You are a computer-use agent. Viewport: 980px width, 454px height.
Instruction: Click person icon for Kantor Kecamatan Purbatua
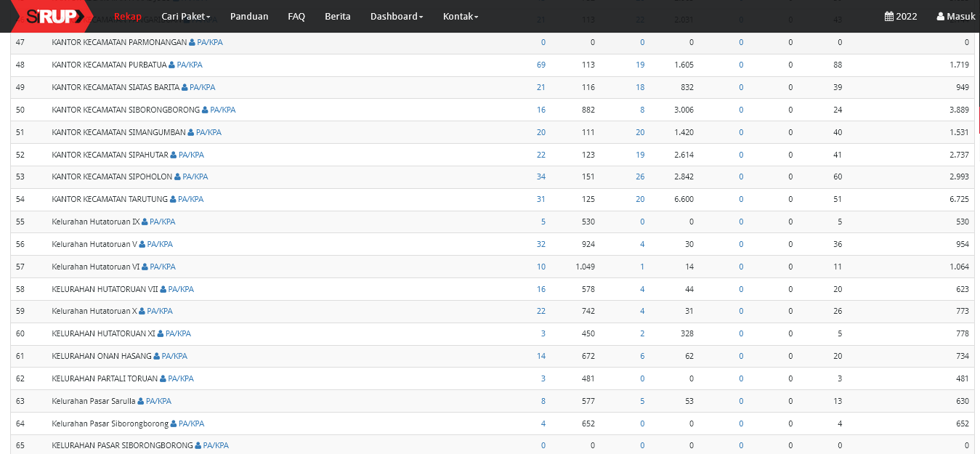(172, 65)
